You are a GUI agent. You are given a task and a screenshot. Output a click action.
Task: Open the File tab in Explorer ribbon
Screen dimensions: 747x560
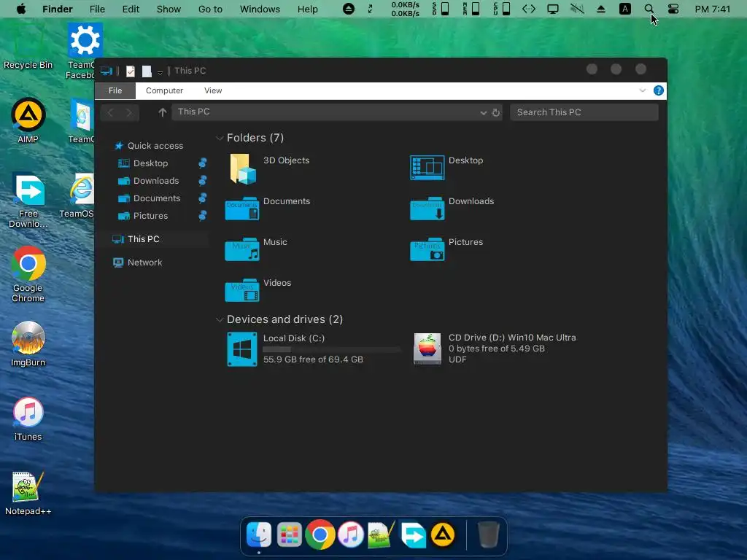[115, 90]
